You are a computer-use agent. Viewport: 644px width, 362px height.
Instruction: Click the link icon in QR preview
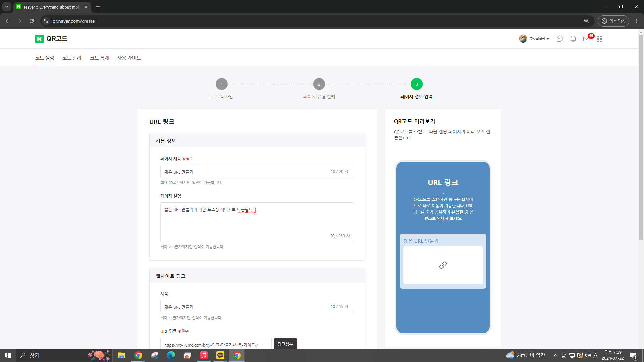[x=443, y=265]
